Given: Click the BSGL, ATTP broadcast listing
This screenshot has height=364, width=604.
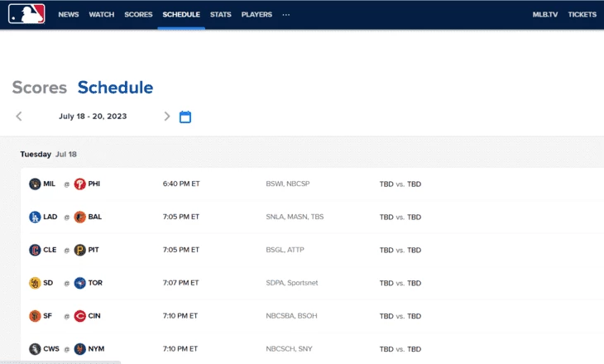Looking at the screenshot, I should 285,250.
